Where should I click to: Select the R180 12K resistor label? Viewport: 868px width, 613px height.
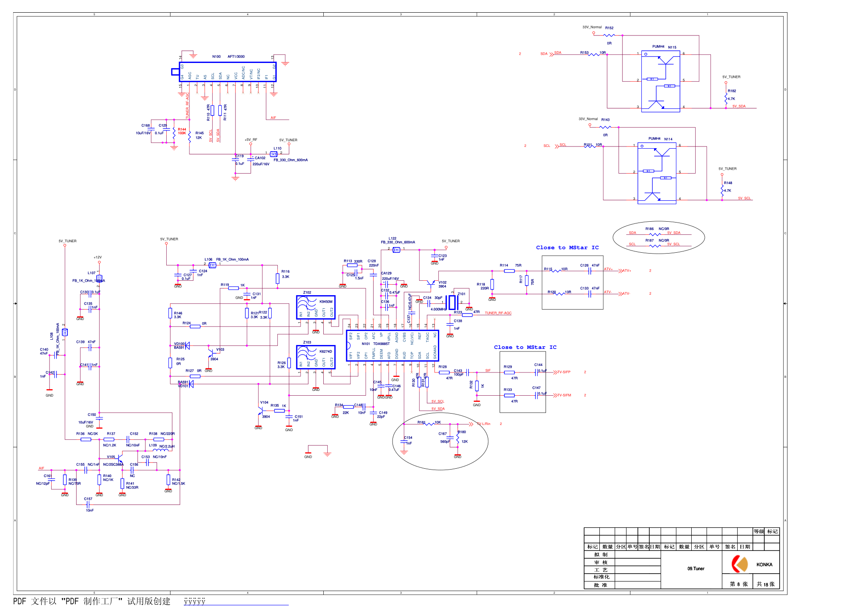(462, 436)
